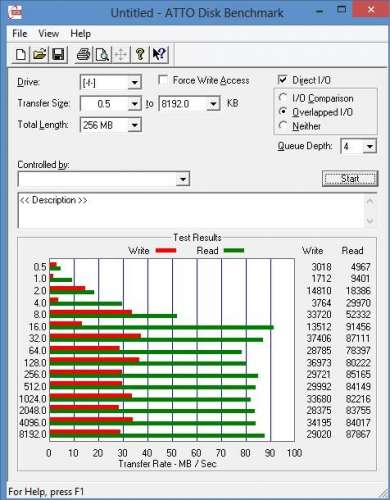The height and width of the screenshot is (500, 390).
Task: Select the Neither radio button
Action: click(x=283, y=126)
